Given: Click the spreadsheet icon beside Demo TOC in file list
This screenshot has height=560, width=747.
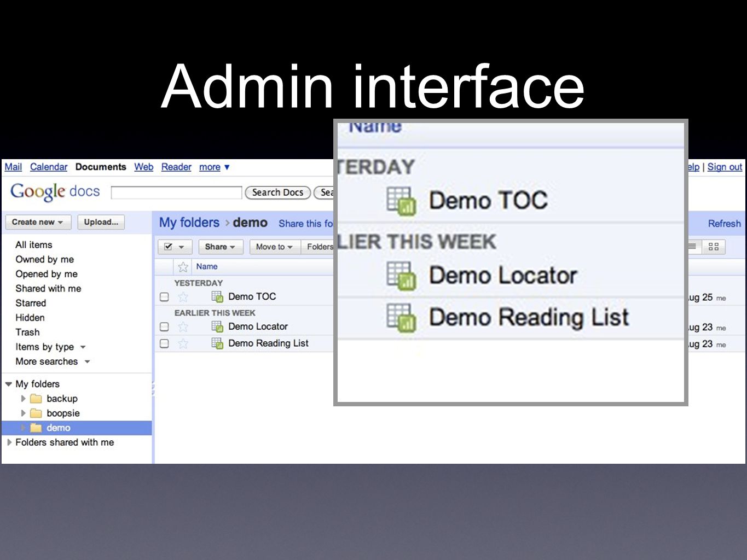Looking at the screenshot, I should (217, 296).
